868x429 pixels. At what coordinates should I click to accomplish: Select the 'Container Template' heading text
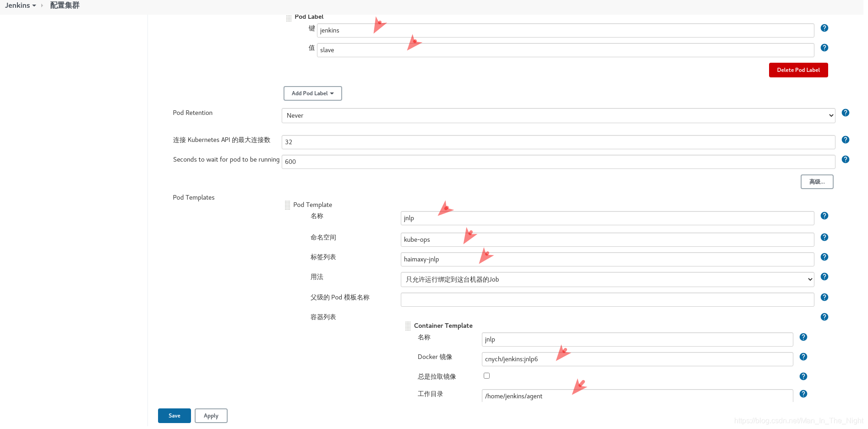coord(443,326)
